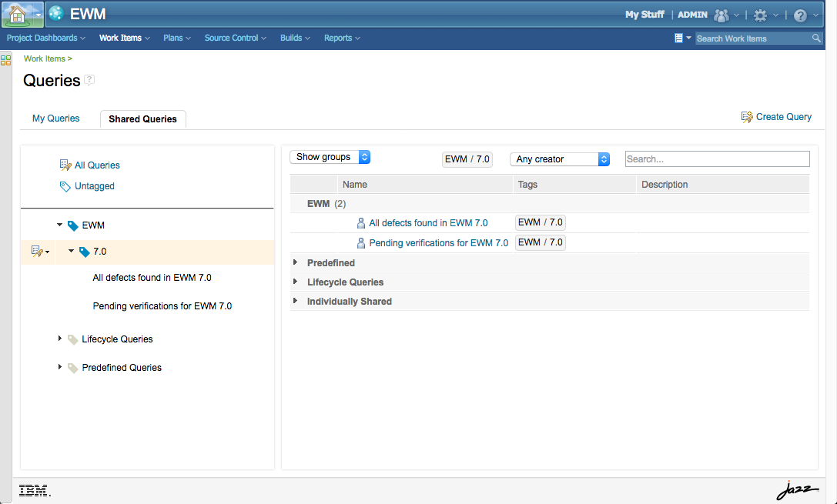Viewport: 837px width, 504px height.
Task: Open the Work Items menu
Action: point(120,38)
